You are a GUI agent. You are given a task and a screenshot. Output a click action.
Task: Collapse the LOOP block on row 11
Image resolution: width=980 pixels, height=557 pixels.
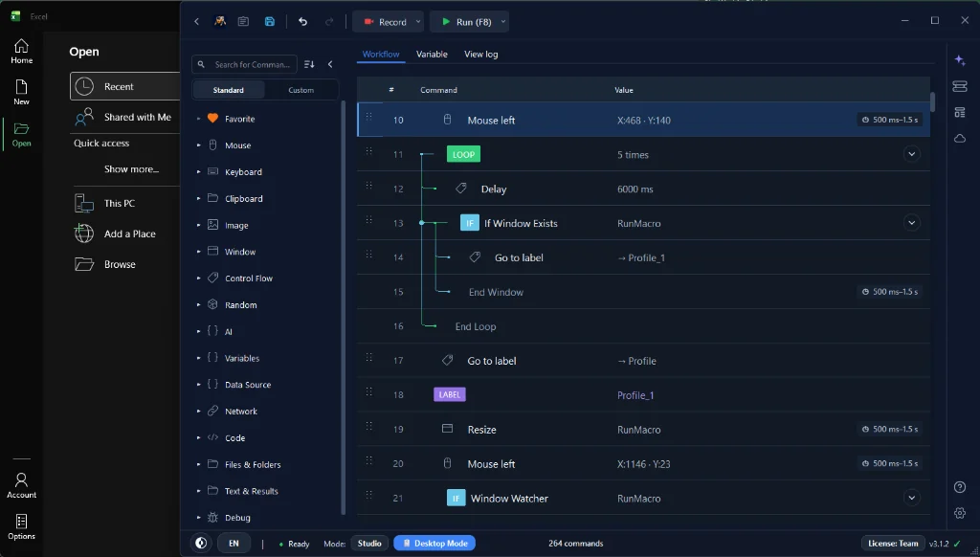point(911,154)
